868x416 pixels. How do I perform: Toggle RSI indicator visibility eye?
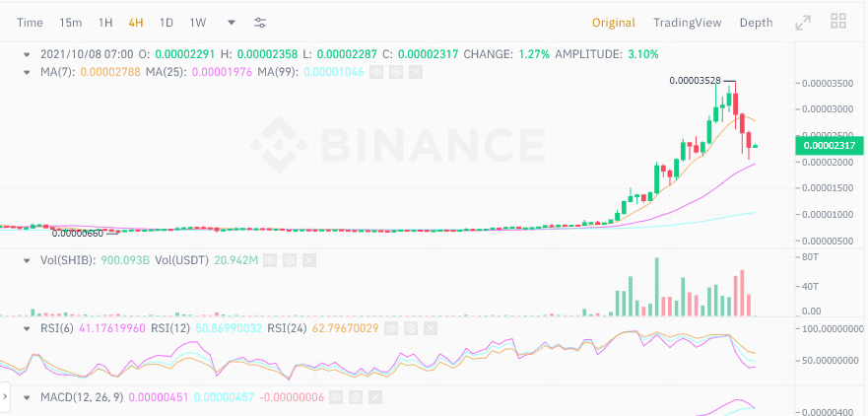pyautogui.click(x=391, y=328)
